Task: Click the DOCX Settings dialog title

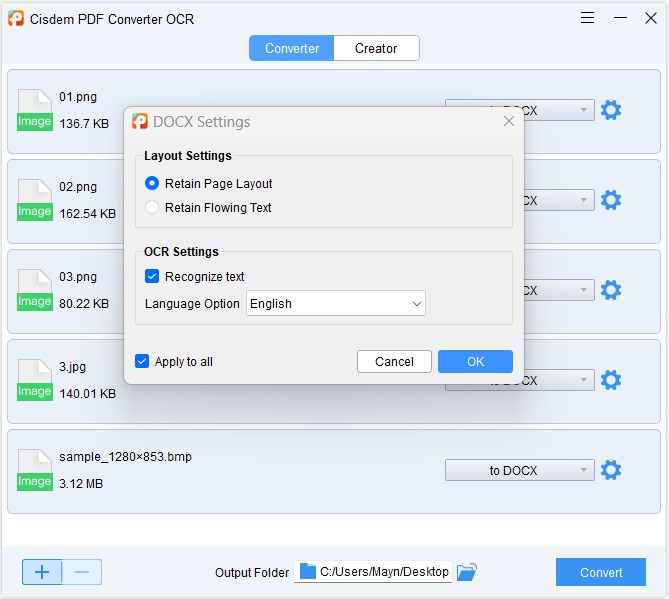Action: 202,122
